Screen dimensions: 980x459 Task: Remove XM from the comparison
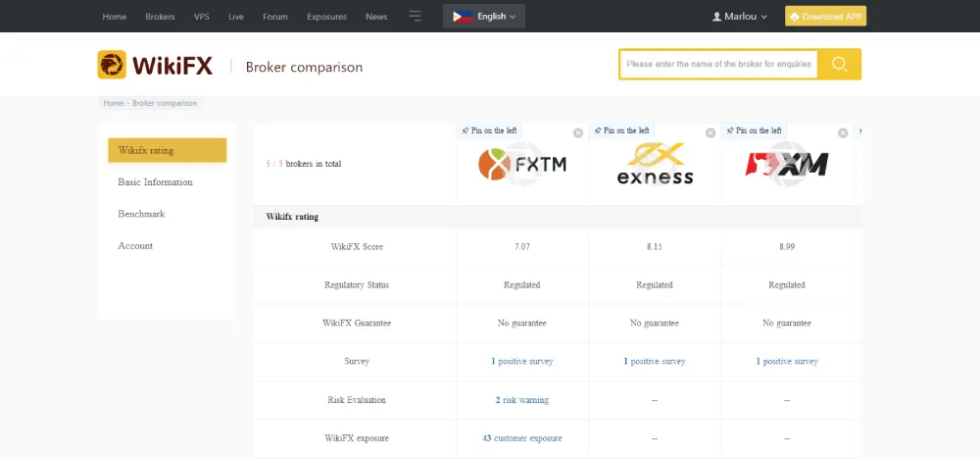tap(843, 132)
